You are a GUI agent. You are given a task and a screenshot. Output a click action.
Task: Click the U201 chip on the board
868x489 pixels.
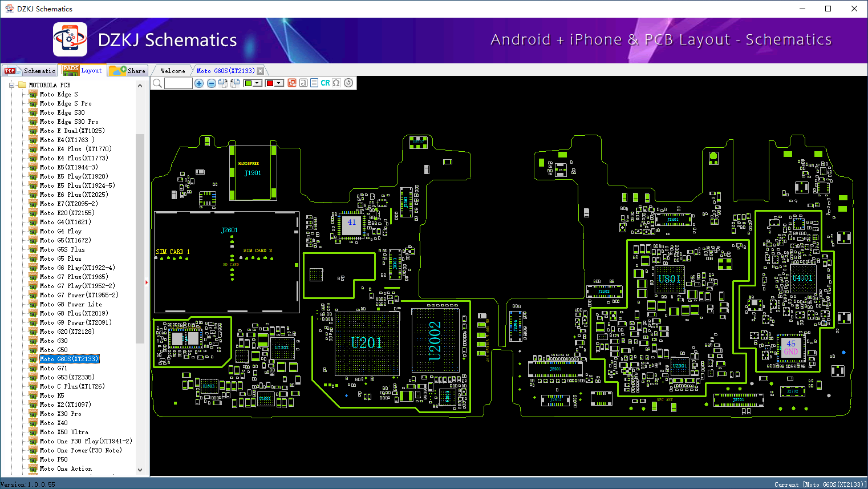coord(366,343)
